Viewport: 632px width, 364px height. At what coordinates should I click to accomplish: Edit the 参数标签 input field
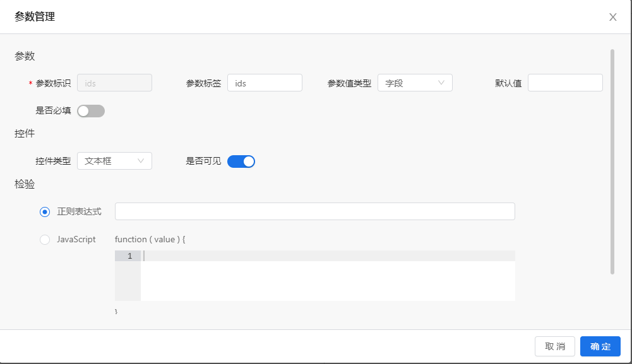point(265,83)
